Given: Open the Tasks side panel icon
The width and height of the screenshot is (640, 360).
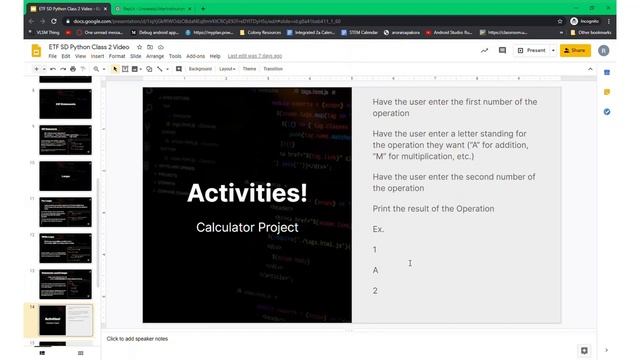Looking at the screenshot, I should coord(607,112).
